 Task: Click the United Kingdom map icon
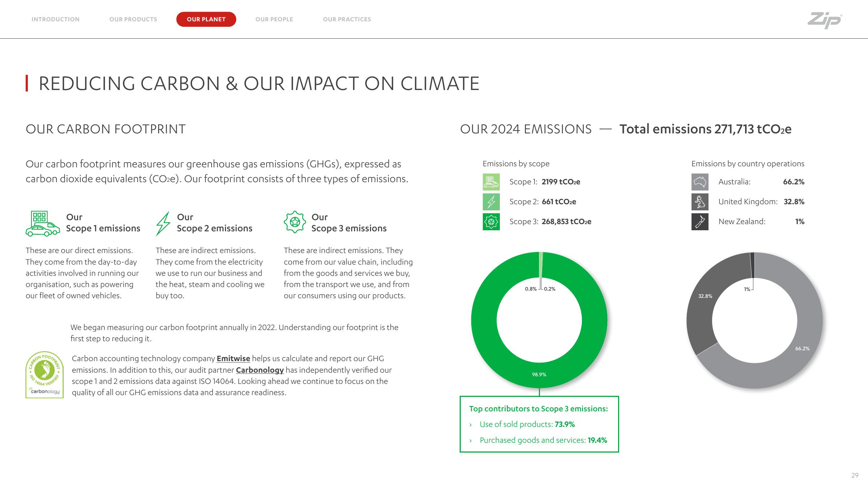[x=700, y=202]
